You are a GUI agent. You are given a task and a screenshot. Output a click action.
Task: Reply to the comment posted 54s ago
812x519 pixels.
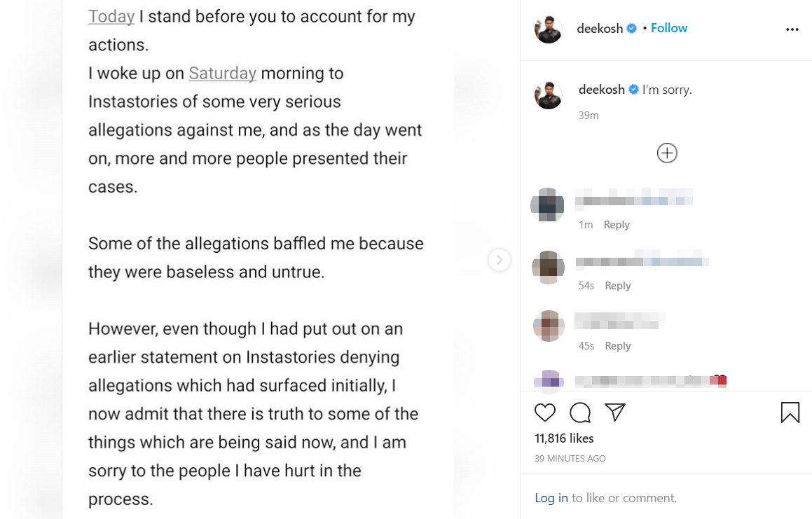618,286
